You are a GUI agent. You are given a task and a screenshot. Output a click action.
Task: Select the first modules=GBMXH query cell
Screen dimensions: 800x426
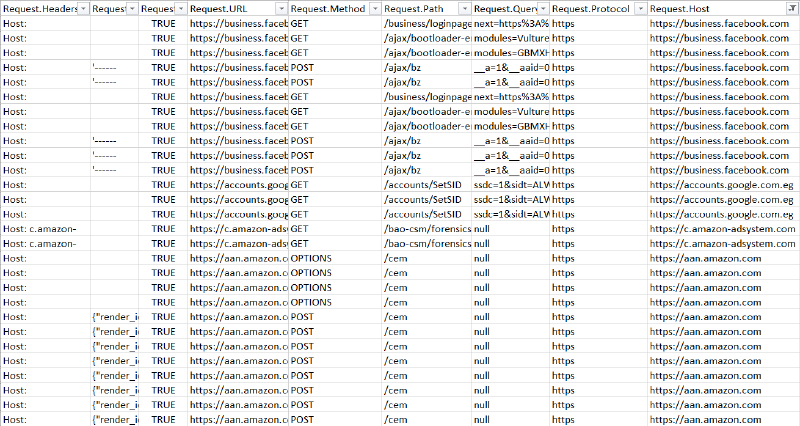pos(511,53)
